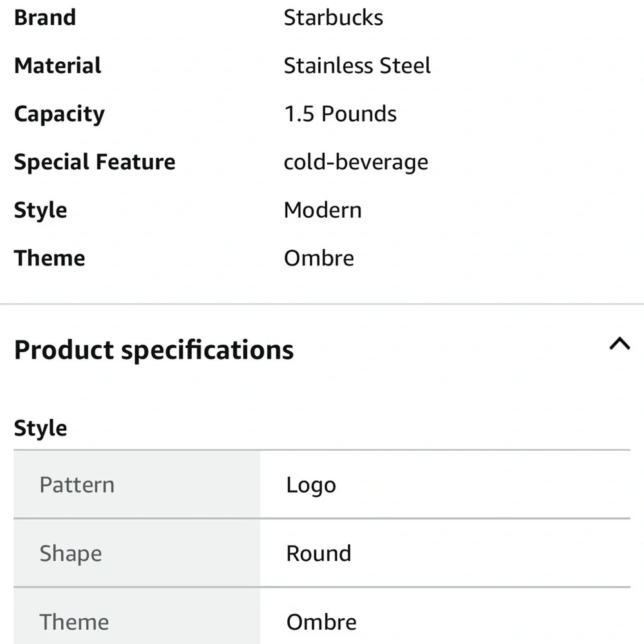
Task: Click the Product specifications heading
Action: coord(154,350)
